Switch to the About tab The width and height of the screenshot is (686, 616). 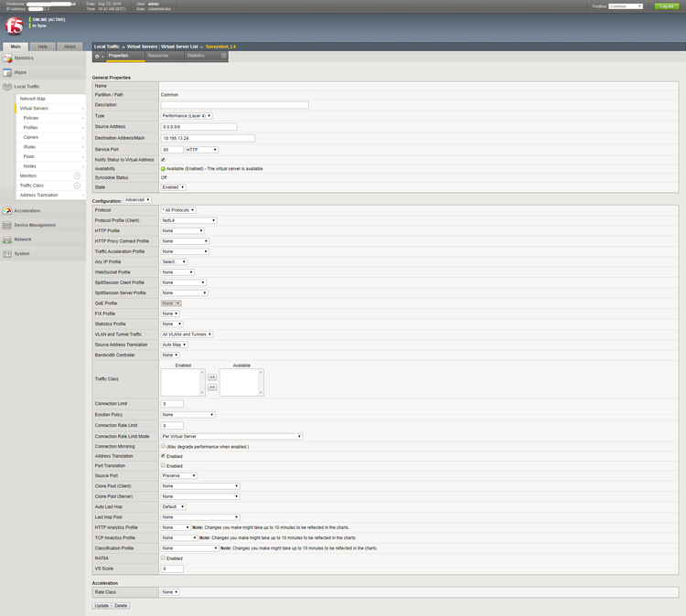tap(70, 47)
